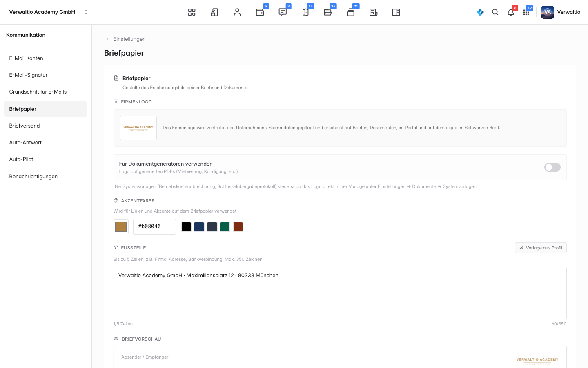Choose the reddish-brown accent color swatch
This screenshot has height=368, width=588.
(x=238, y=227)
